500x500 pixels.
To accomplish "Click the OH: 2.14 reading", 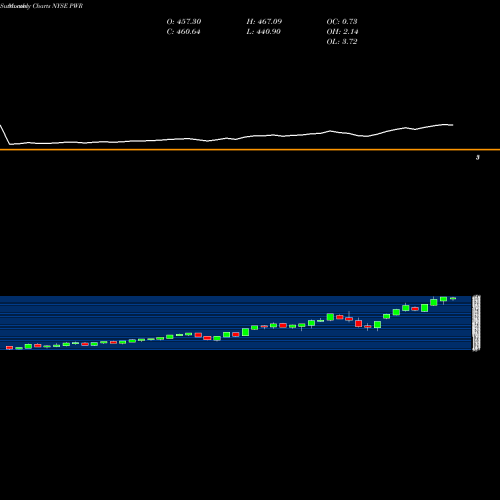I will (342, 32).
